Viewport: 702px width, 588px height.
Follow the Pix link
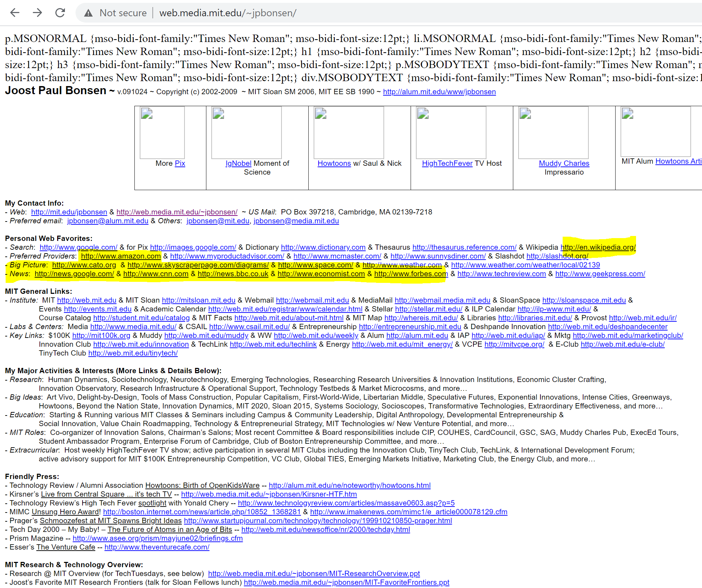180,163
